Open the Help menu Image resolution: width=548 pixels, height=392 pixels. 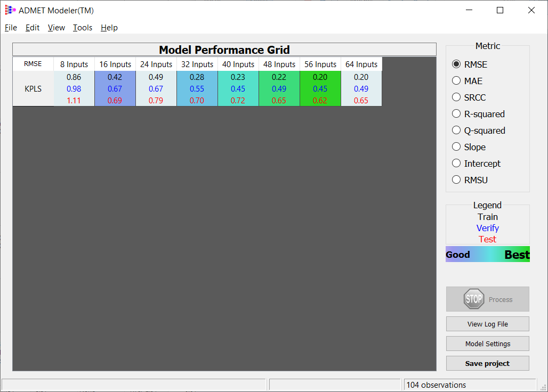coord(109,28)
